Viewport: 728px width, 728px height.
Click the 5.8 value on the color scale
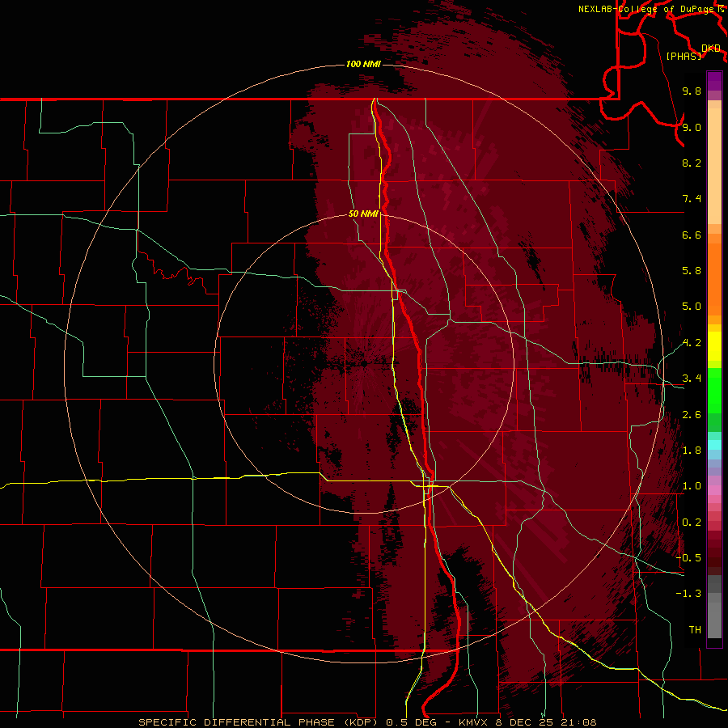click(692, 271)
